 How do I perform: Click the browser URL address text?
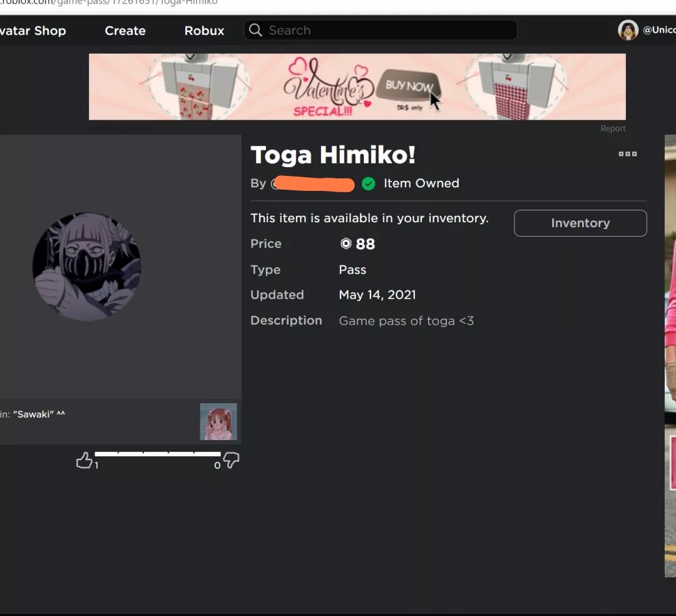coord(109,3)
